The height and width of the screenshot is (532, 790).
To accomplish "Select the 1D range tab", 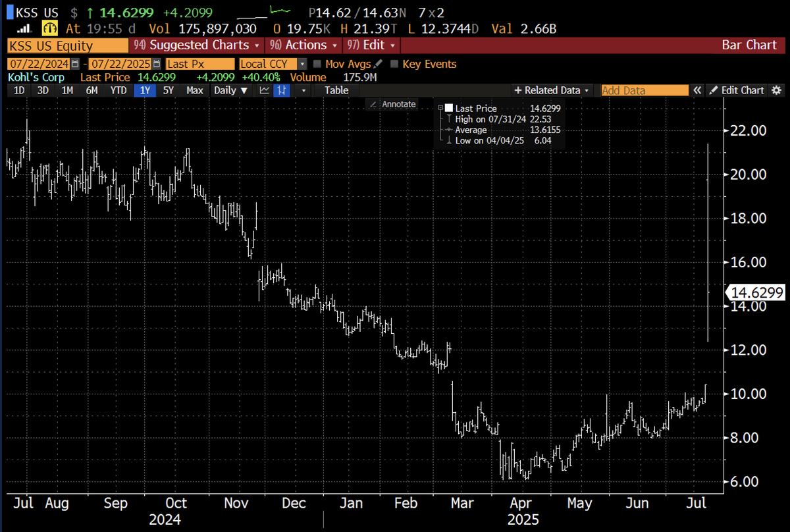I will (19, 90).
